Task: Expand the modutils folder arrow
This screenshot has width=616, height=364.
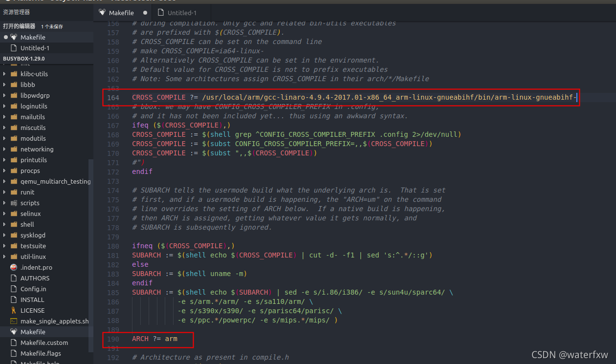Action: (5, 138)
